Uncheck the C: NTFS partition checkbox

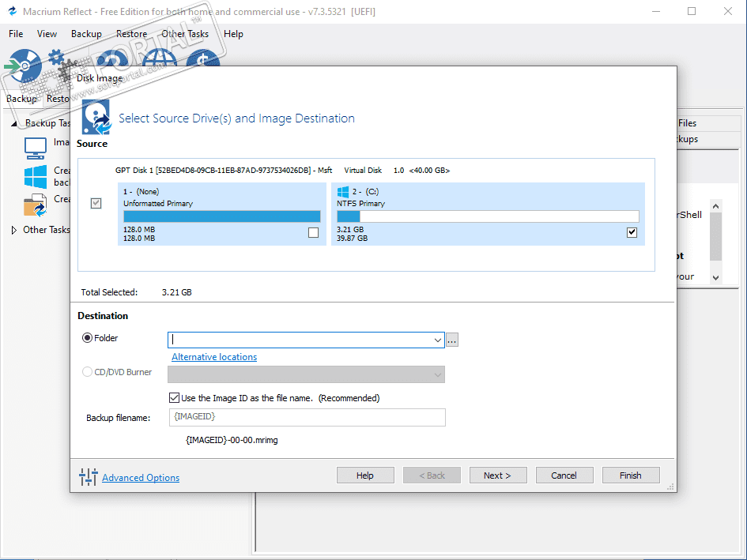tap(632, 232)
